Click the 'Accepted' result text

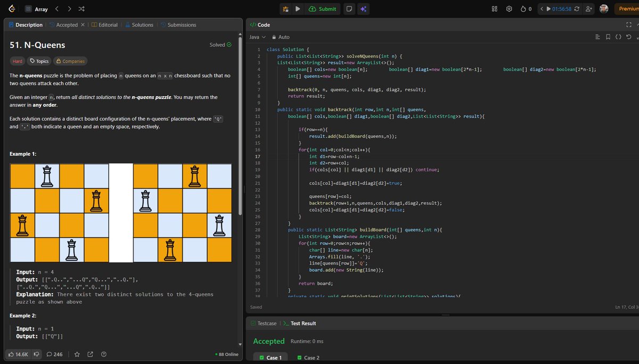coord(269,341)
